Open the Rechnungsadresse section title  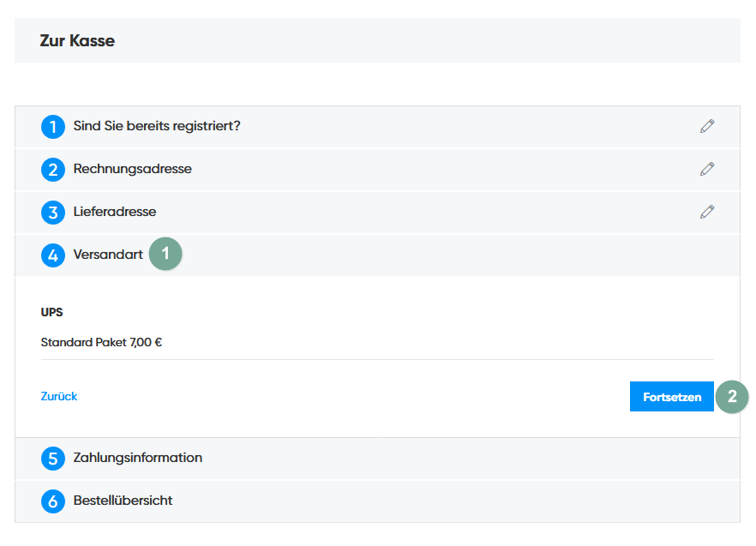click(133, 169)
